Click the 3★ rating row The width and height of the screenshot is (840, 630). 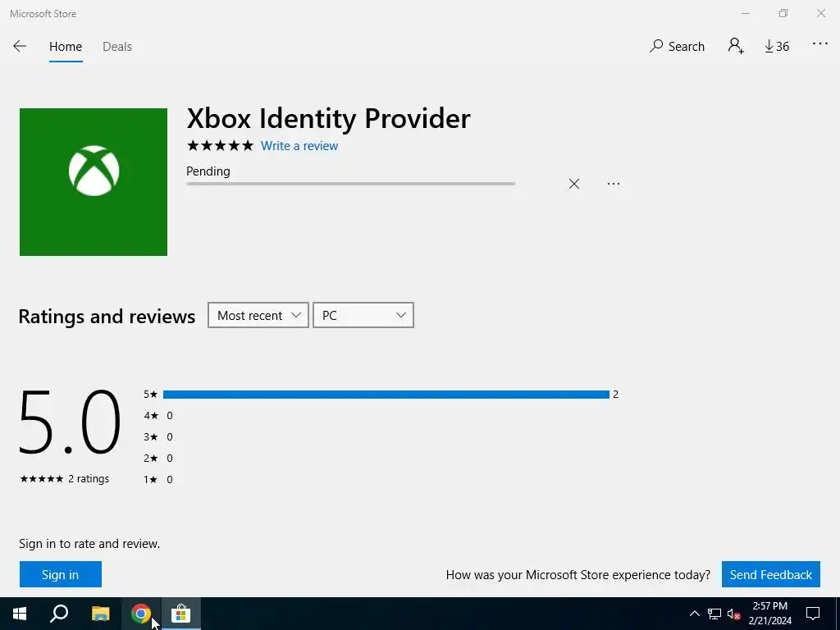(158, 436)
